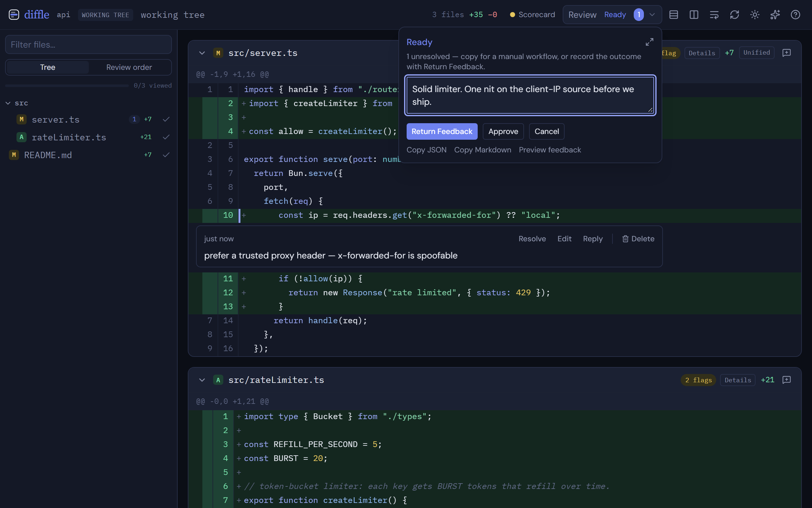Add a file comment on src/rateLimiter.ts
Viewport: 812px width, 508px height.
pos(787,380)
